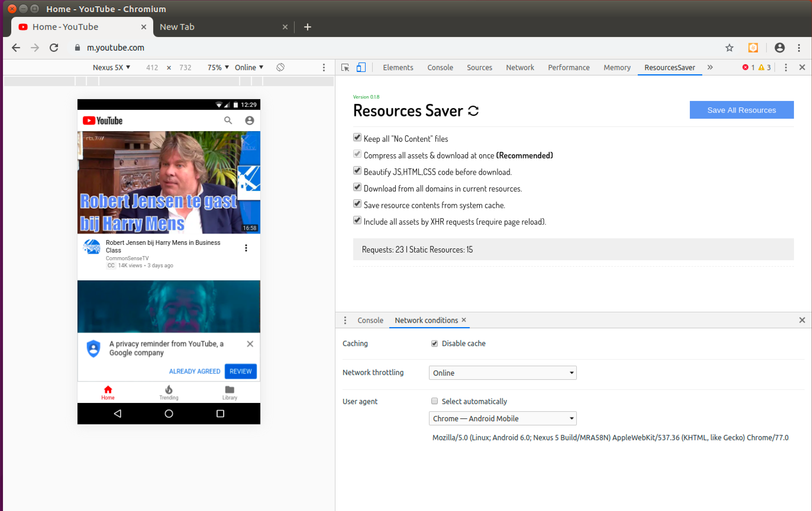Screen dimensions: 812x511
Task: Toggle the device toolbar icon
Action: click(361, 67)
